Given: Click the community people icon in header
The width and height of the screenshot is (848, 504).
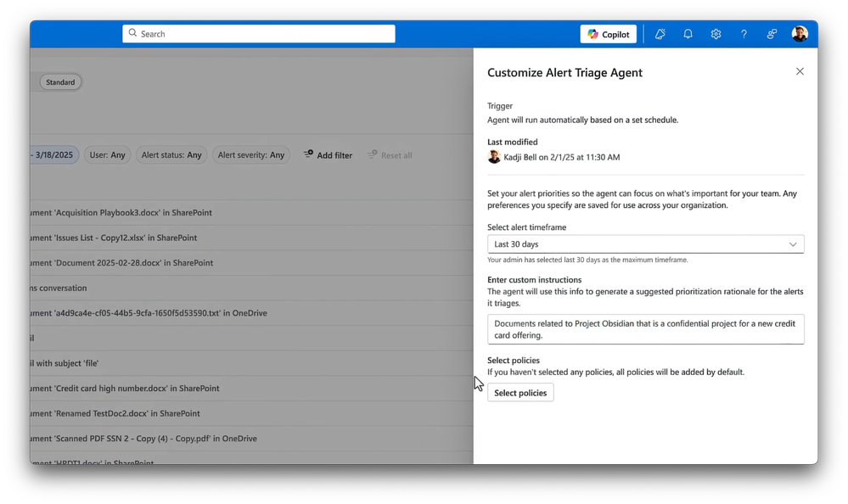Looking at the screenshot, I should click(x=772, y=34).
